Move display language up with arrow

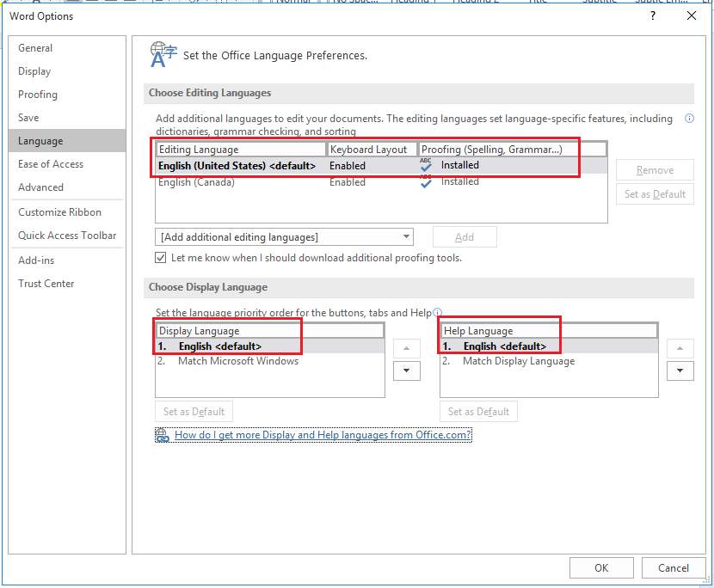click(x=407, y=349)
